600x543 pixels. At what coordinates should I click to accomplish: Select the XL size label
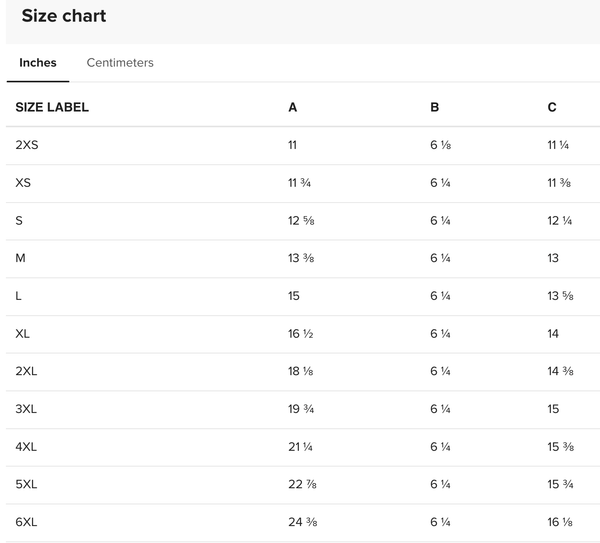[x=23, y=334]
